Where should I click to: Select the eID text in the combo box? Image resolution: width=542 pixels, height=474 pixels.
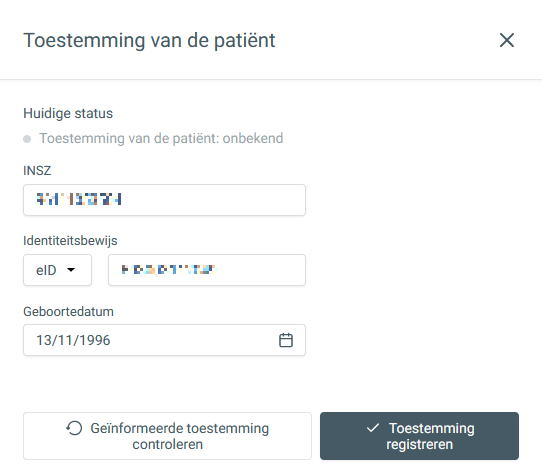(x=46, y=270)
